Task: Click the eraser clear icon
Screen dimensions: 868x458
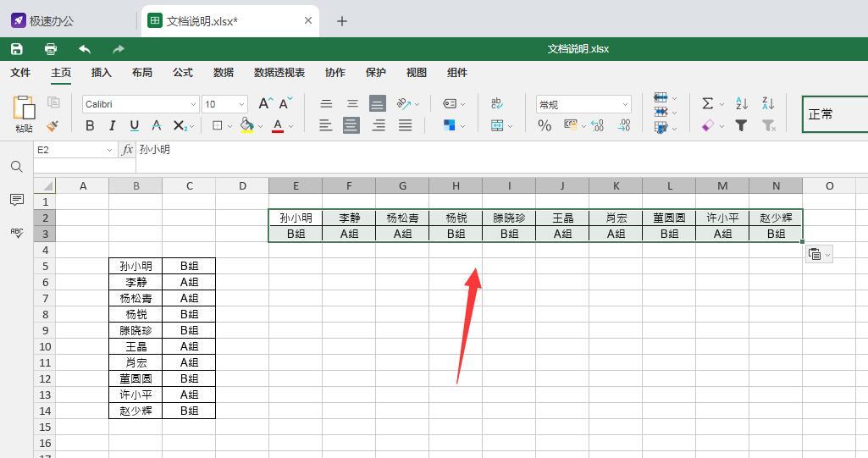Action: coord(707,126)
